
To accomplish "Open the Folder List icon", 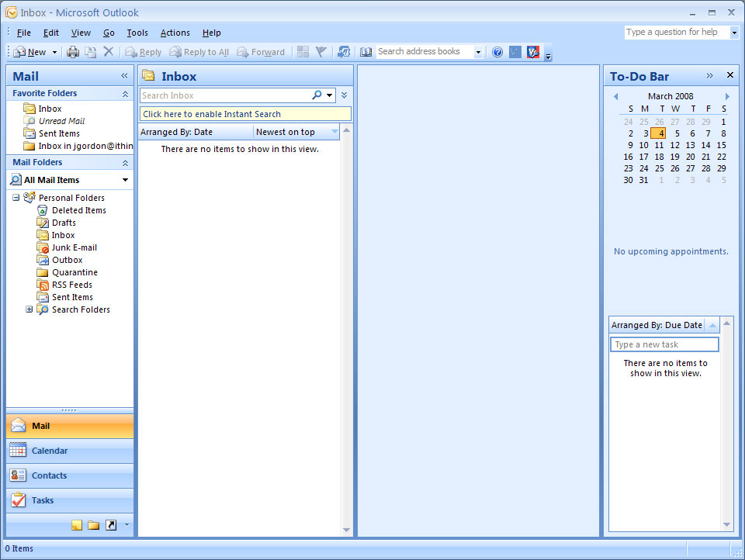I will 94,525.
